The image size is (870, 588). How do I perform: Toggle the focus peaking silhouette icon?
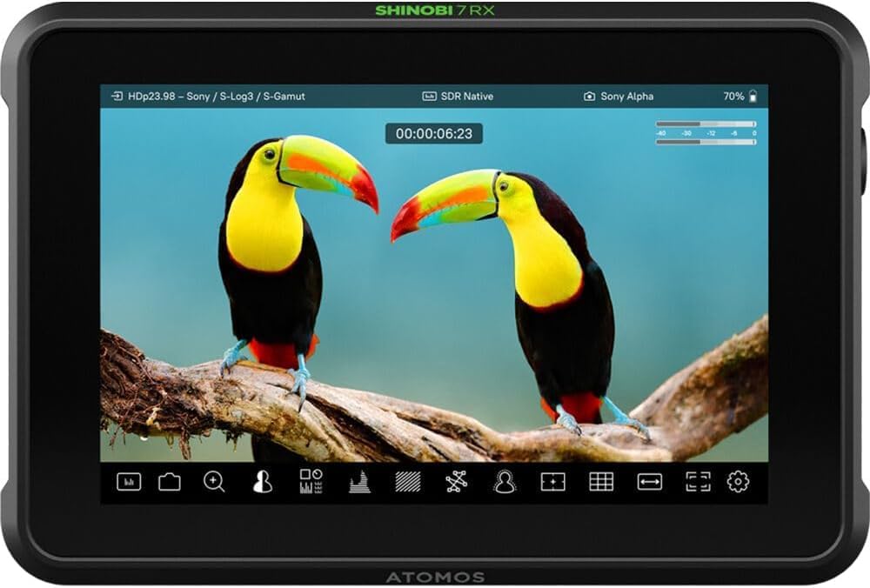click(262, 482)
